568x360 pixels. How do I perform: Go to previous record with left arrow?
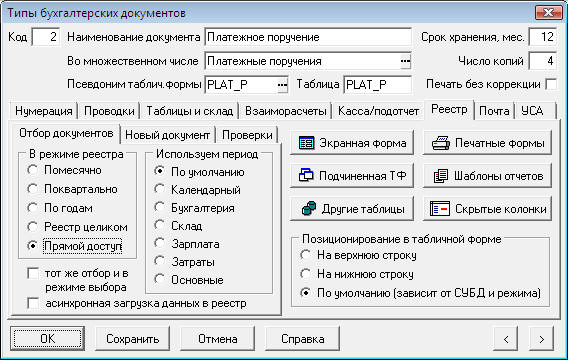506,339
